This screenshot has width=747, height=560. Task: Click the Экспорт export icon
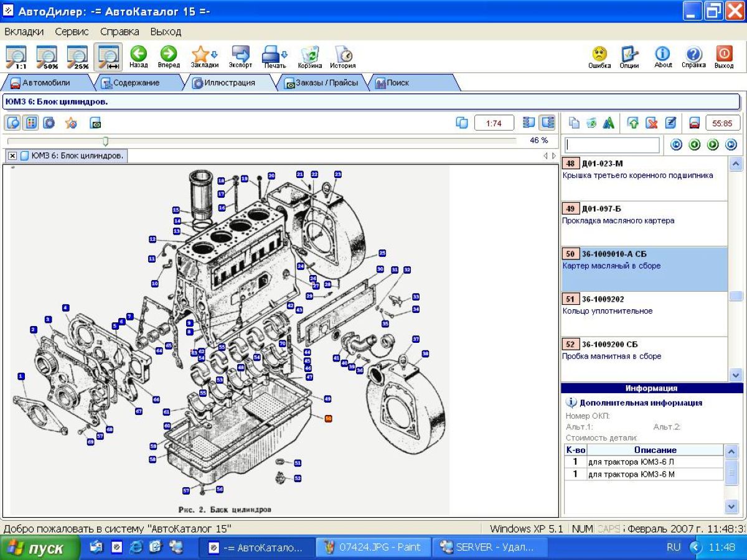(240, 56)
